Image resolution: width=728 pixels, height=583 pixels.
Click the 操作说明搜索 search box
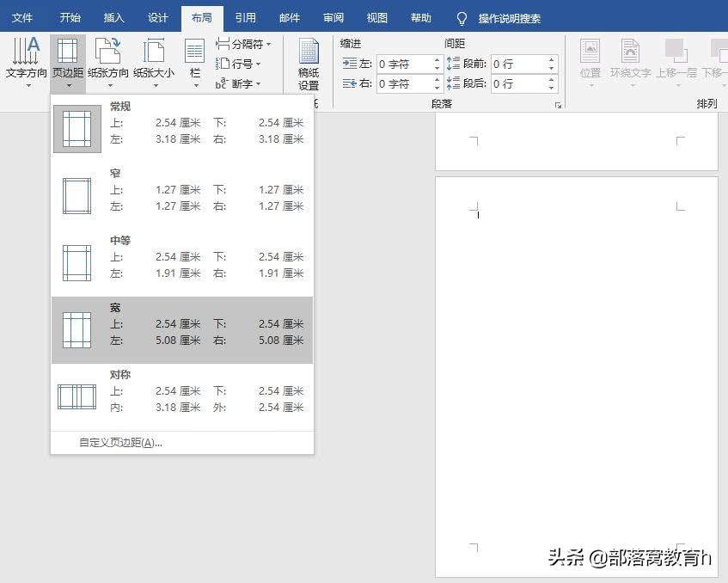pyautogui.click(x=510, y=19)
